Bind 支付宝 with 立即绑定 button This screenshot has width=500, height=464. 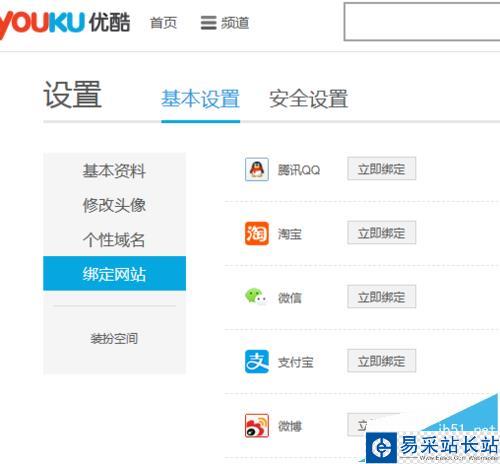pos(382,361)
